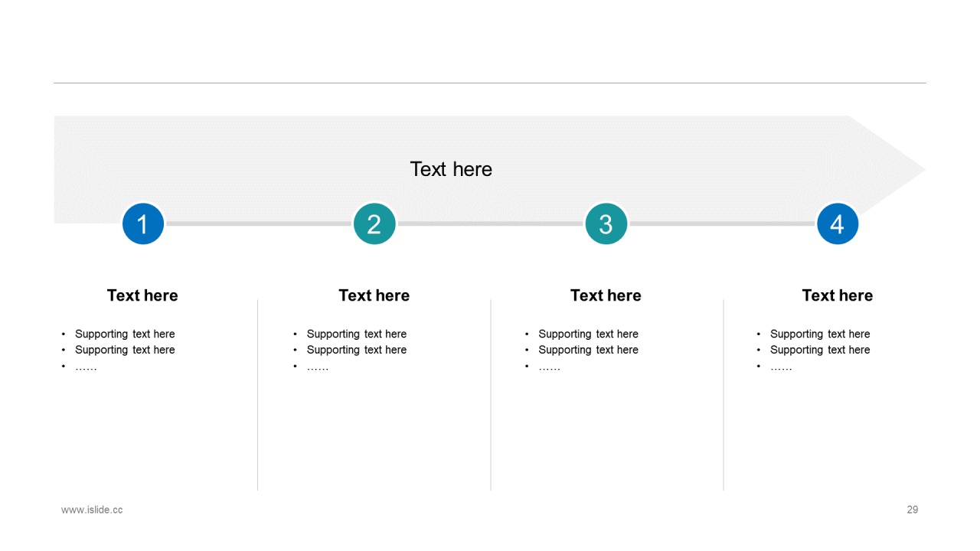
Task: Select the teal circle numbered 3
Action: coord(606,224)
